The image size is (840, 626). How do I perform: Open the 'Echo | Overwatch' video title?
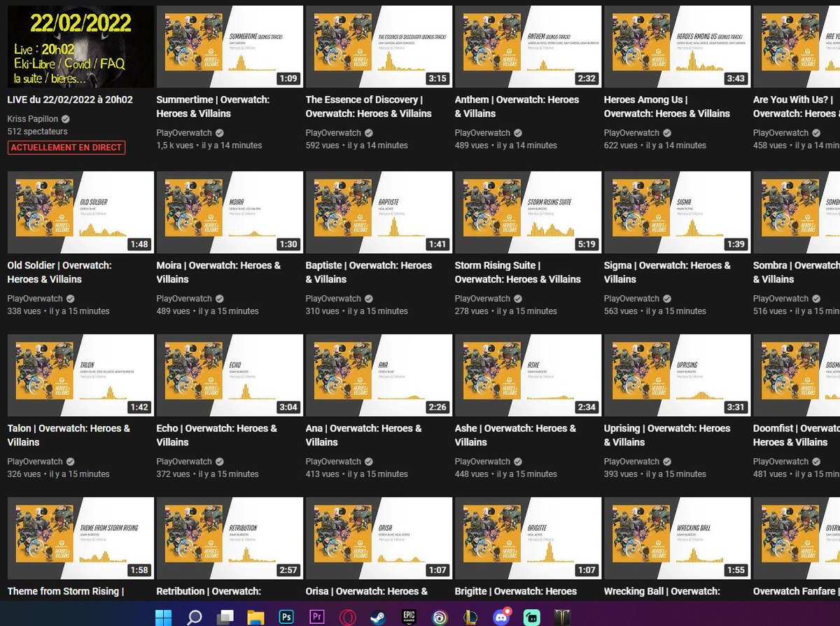click(x=217, y=435)
